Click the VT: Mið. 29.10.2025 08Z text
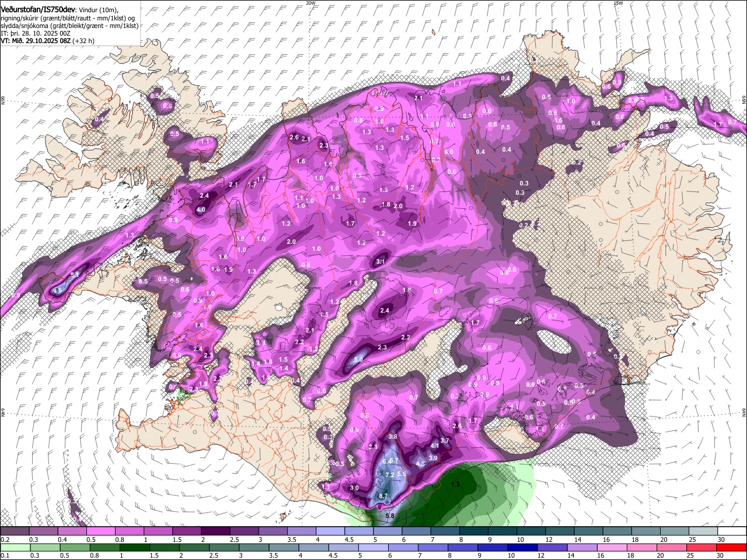Viewport: 747px width, 560px height. pyautogui.click(x=36, y=41)
